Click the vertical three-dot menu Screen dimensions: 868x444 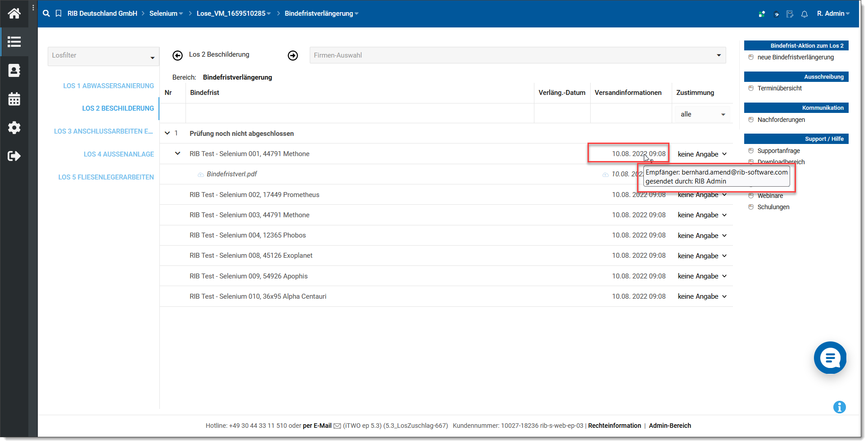[33, 8]
